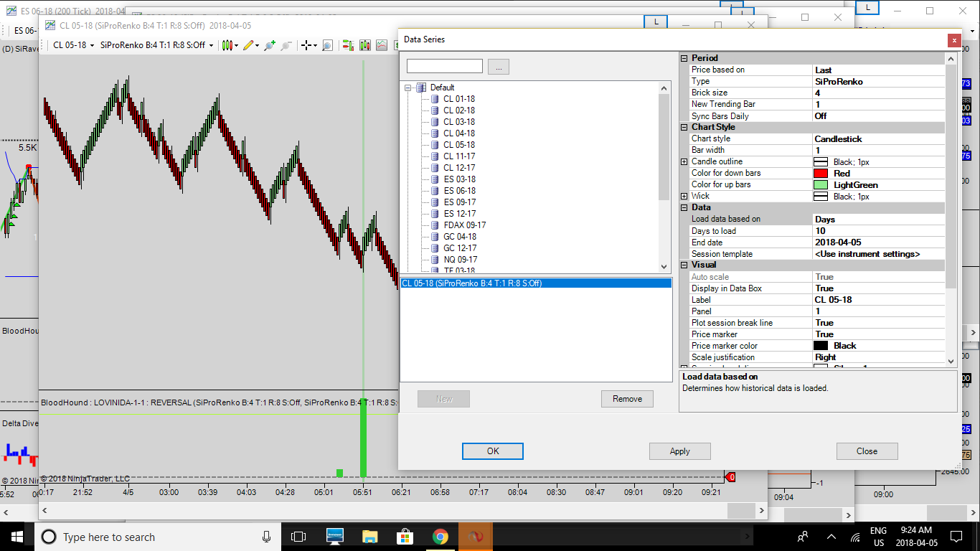Click the Type value SiProRenko
Image resolution: width=980 pixels, height=551 pixels.
point(879,81)
